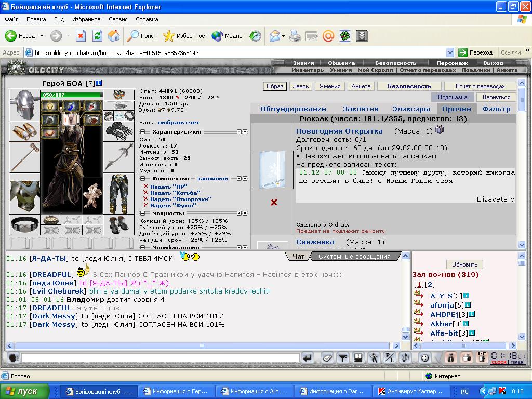This screenshot has height=399, width=532.
Task: Click the EXIT door icon
Action: 482,358
